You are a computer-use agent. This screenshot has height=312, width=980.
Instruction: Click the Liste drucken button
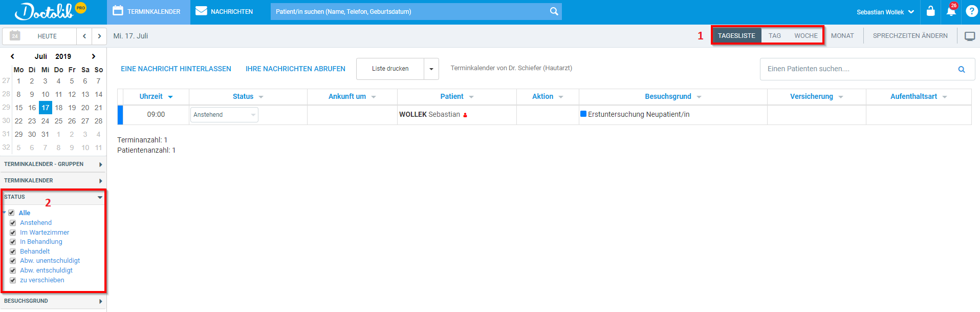pyautogui.click(x=390, y=69)
